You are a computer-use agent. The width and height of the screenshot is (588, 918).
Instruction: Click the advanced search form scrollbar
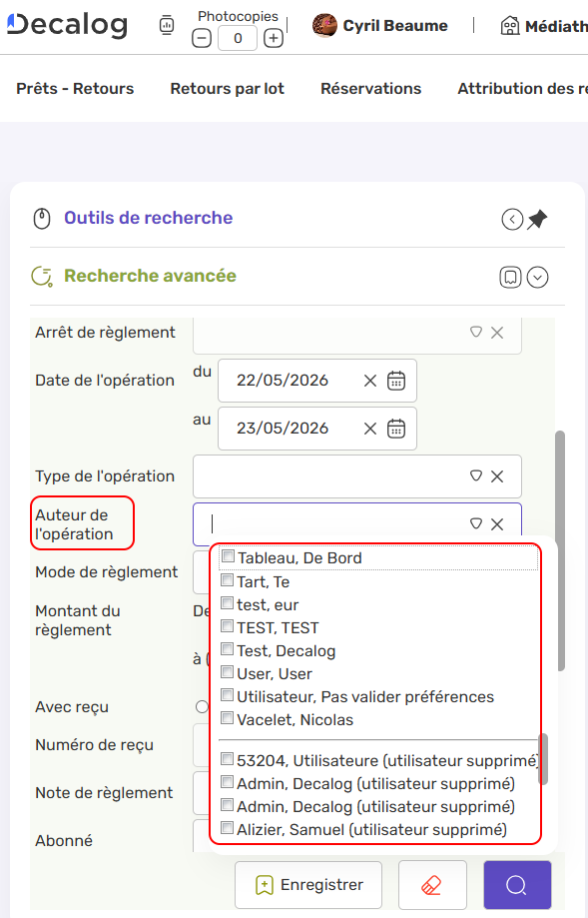tap(560, 551)
